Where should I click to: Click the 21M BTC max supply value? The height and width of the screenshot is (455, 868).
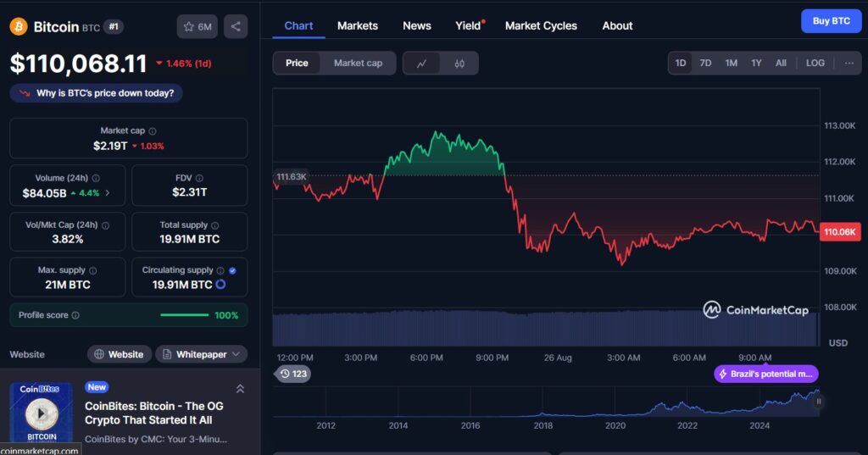68,285
